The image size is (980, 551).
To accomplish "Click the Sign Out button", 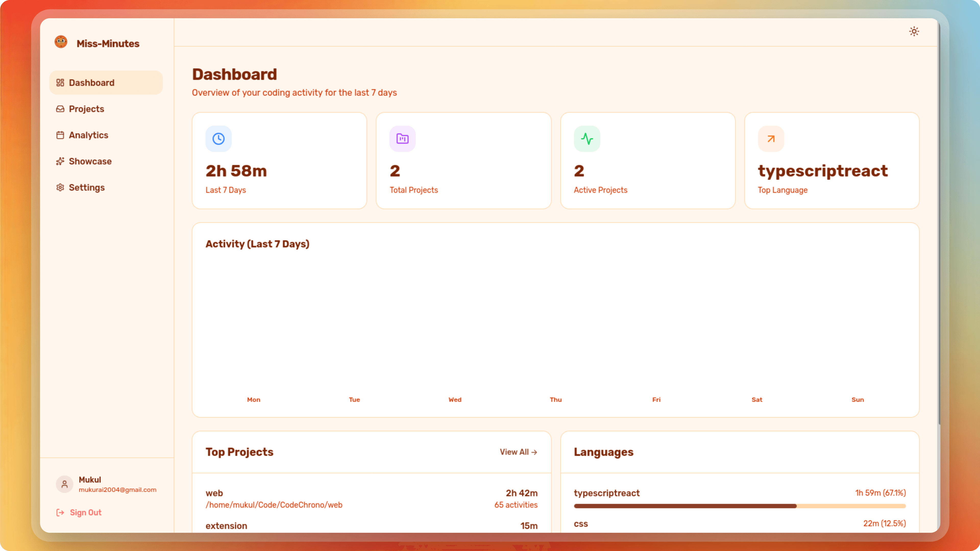I will tap(79, 512).
